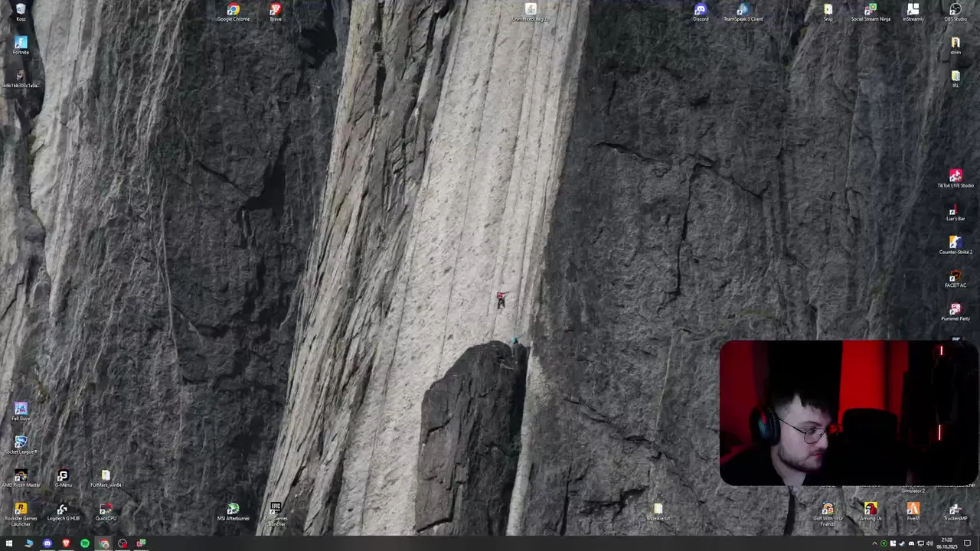The width and height of the screenshot is (980, 551).
Task: Open the notification center button
Action: coord(967,543)
